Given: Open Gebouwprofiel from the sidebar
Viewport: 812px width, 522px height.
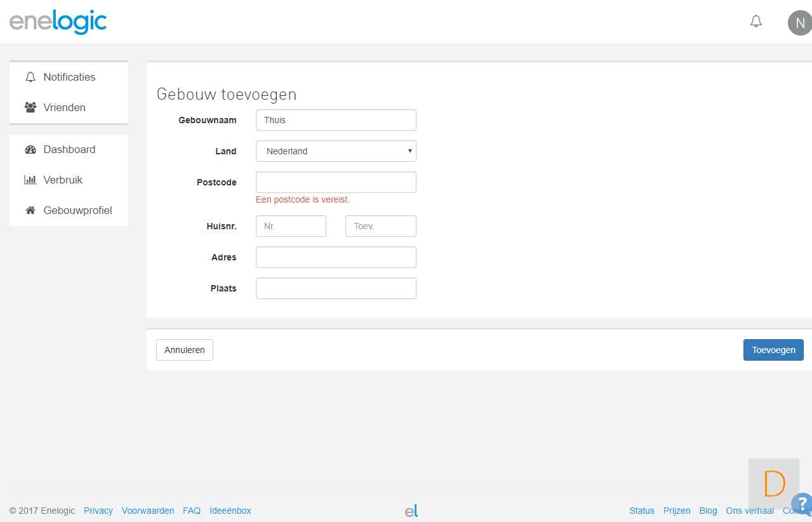Looking at the screenshot, I should [77, 210].
